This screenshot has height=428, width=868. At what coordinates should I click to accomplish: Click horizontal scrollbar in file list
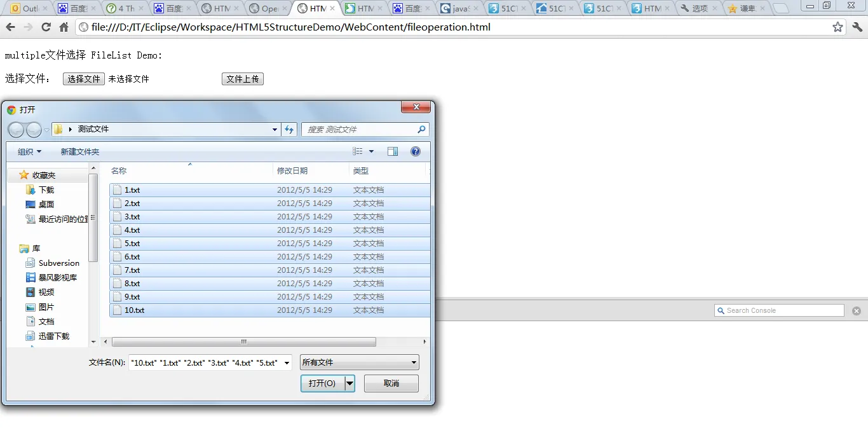point(243,342)
